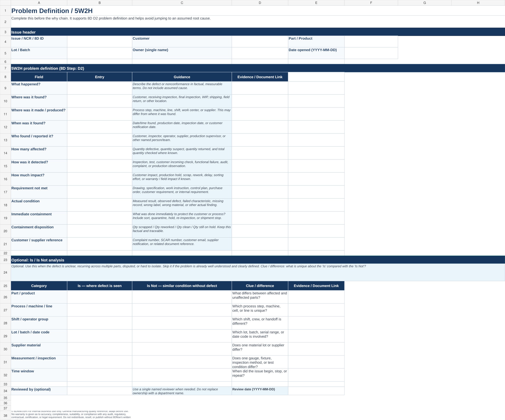Click Evidence cell for 'Containment disposition' row
Viewport: 505px width, 420px height.
point(260,231)
